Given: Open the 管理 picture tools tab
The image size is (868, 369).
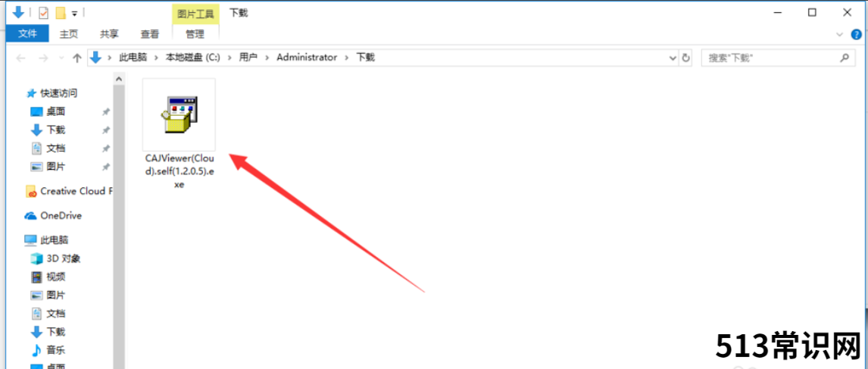Looking at the screenshot, I should pyautogui.click(x=195, y=34).
